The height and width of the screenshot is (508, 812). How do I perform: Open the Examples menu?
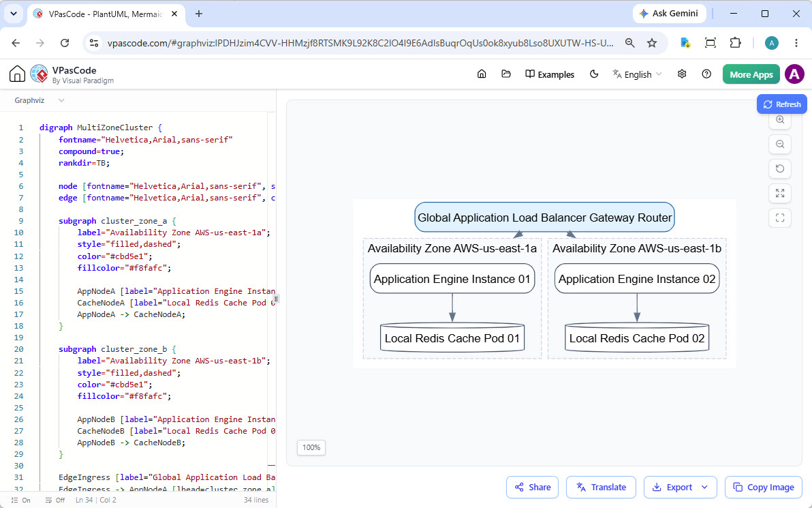pos(550,74)
